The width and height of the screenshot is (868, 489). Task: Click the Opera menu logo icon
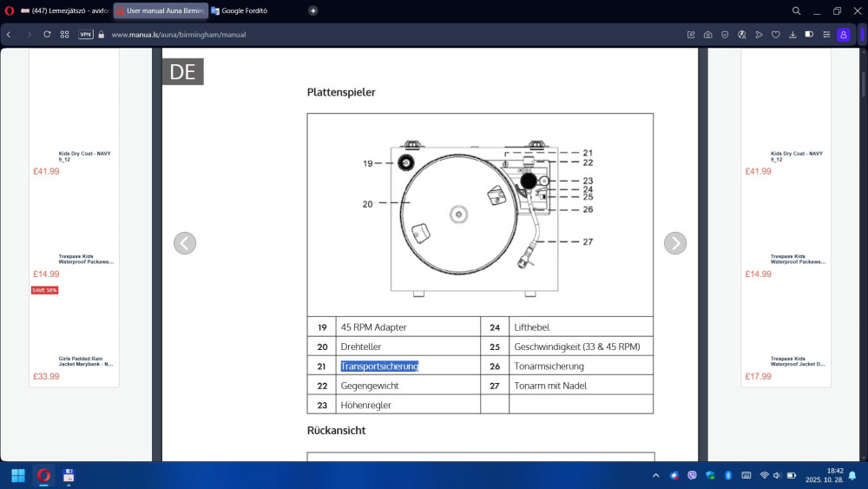pyautogui.click(x=10, y=10)
